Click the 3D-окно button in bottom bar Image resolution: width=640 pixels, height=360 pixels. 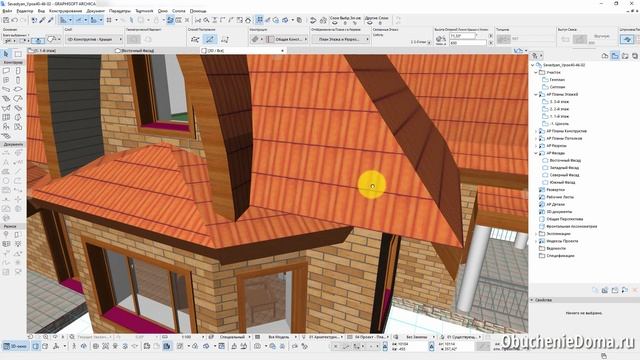click(x=16, y=346)
